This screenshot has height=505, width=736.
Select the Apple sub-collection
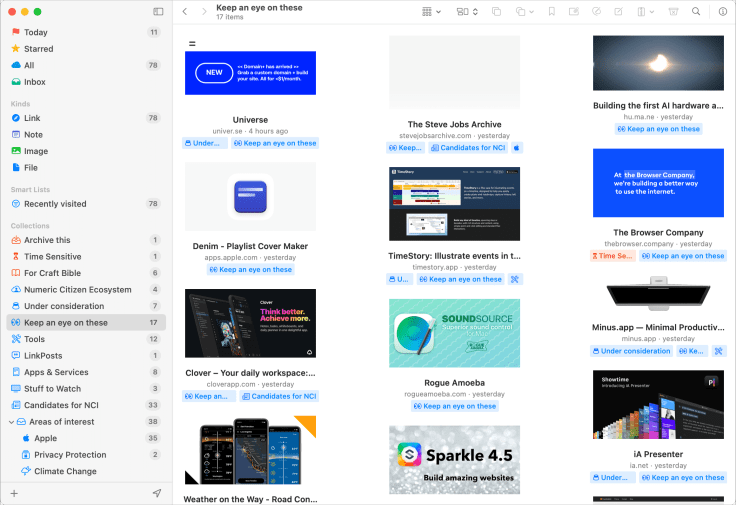(x=86, y=438)
